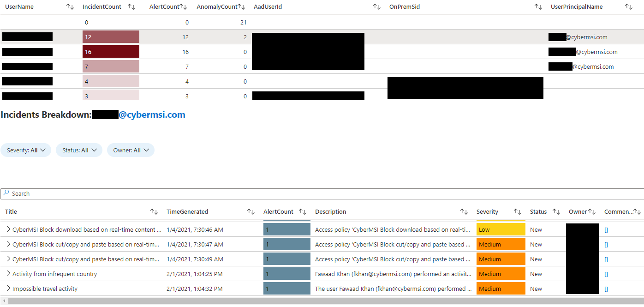This screenshot has height=307, width=644.
Task: Sort incidents by TimeGenerated arrows
Action: pos(251,212)
